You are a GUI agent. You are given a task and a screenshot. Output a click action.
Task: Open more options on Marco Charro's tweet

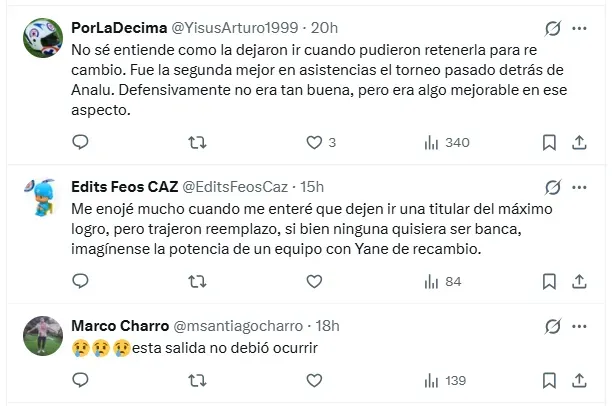tap(581, 326)
